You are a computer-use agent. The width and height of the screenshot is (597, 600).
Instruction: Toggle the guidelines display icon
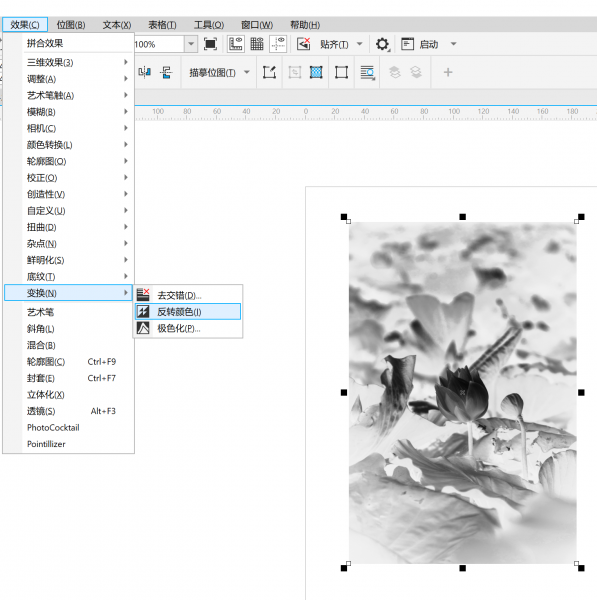278,44
